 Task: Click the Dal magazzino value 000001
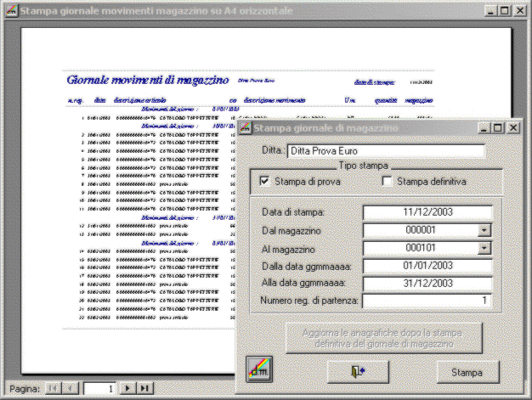pyautogui.click(x=421, y=230)
